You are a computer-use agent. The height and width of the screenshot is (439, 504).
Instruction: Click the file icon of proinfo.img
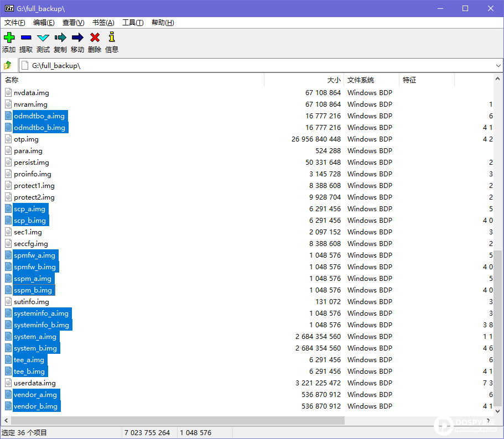8,174
